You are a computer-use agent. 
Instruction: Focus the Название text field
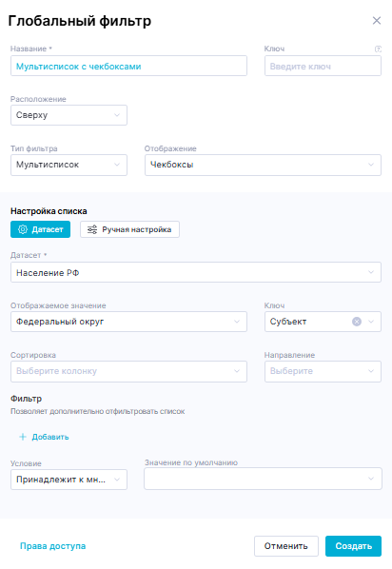coord(128,66)
